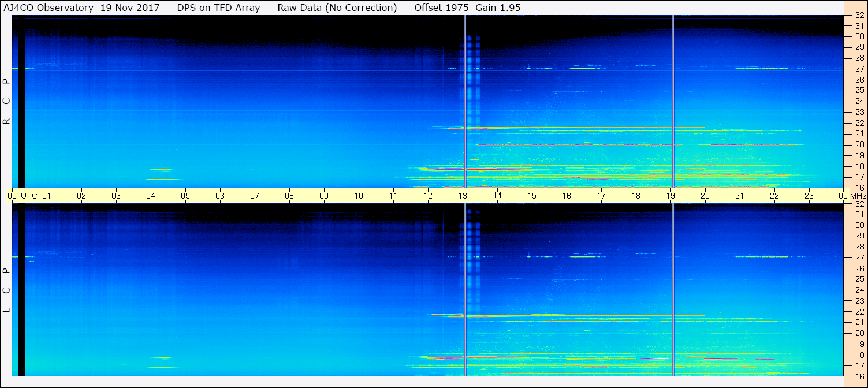Click the "MHz" unit label on time axis

point(857,196)
